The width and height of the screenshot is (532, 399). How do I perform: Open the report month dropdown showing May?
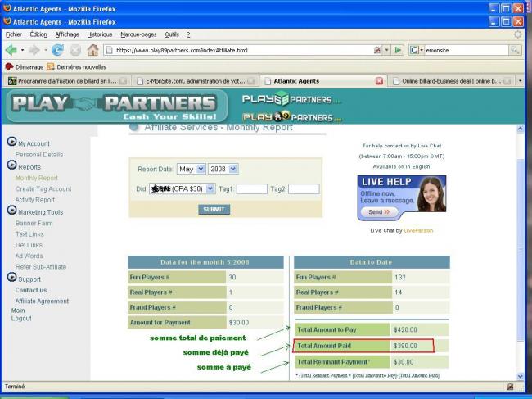(191, 169)
